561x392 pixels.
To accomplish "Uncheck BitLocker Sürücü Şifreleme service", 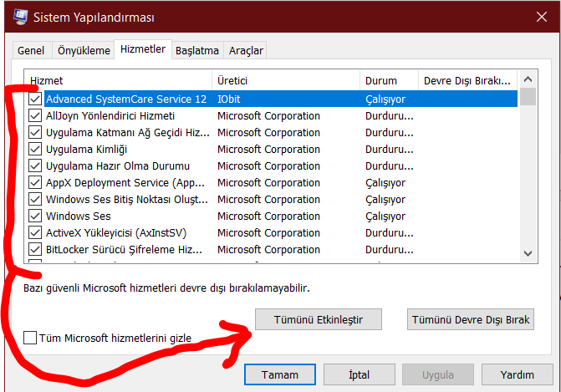I will (x=35, y=249).
